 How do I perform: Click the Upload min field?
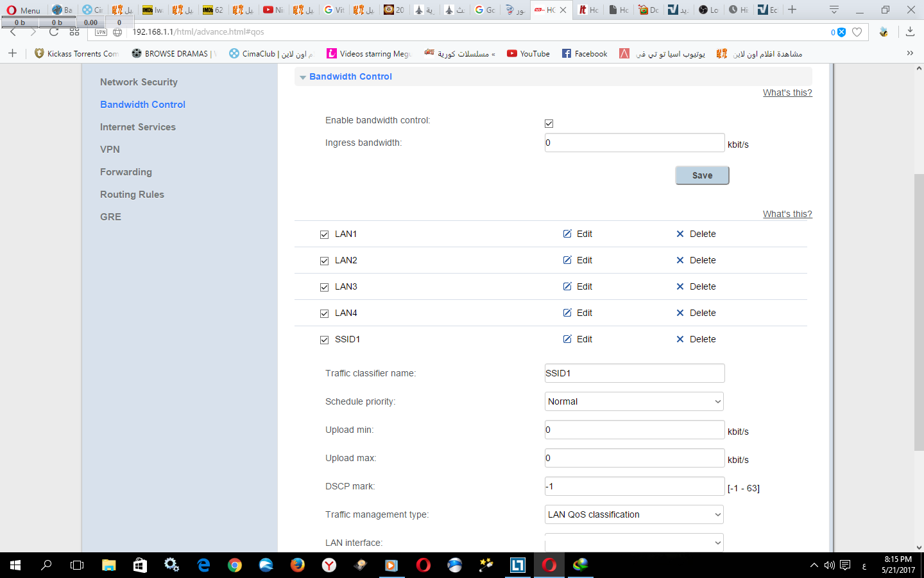(635, 430)
